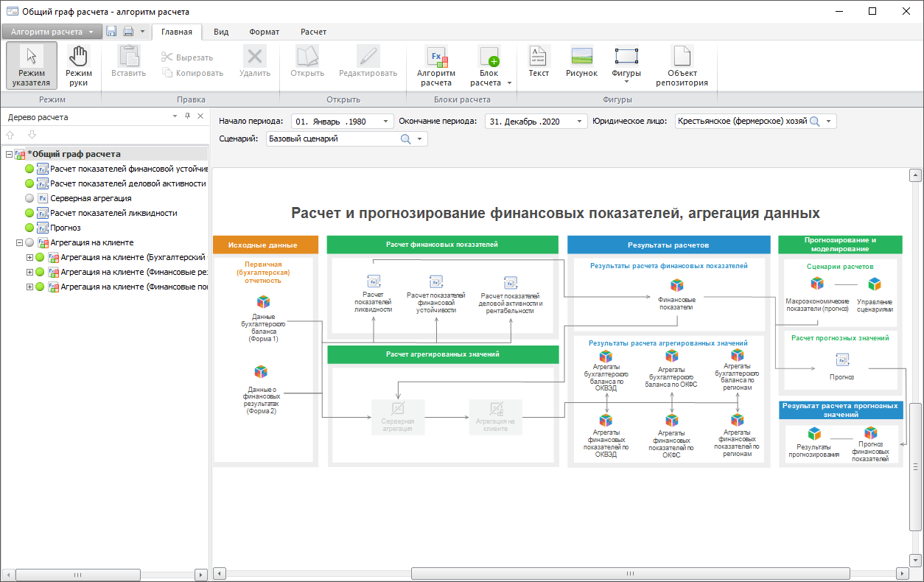Insert an Алгоритм расчета block
Screen dimensions: 924x582
point(436,66)
